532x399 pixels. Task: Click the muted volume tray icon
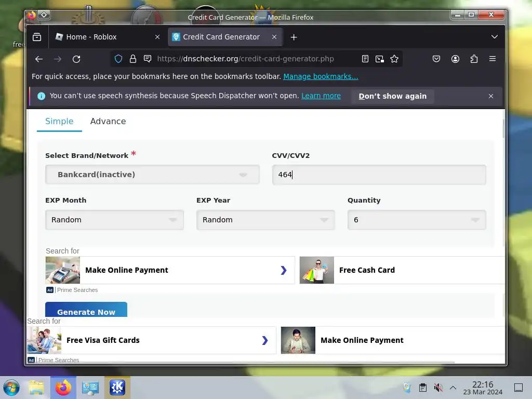438,388
